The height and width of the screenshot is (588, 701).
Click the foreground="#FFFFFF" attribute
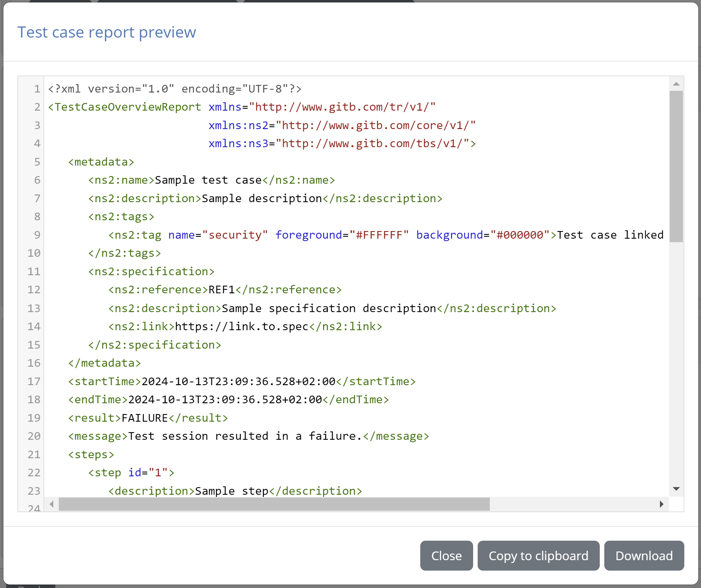pos(342,235)
